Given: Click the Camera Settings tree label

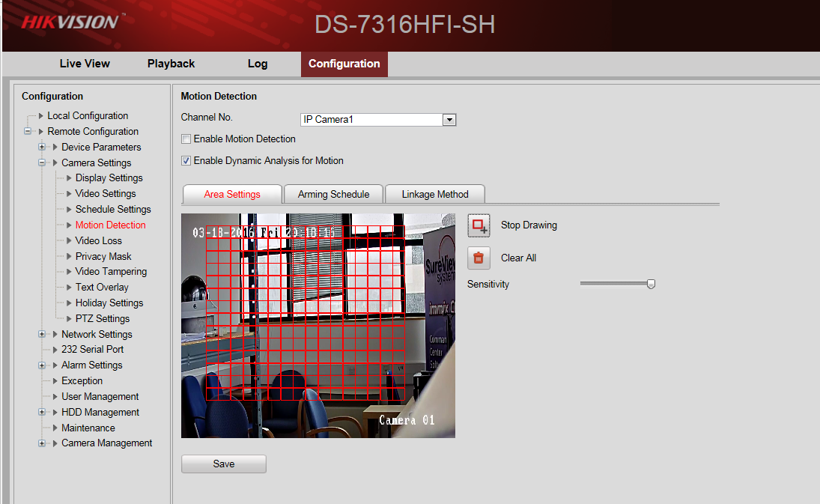Looking at the screenshot, I should click(96, 163).
